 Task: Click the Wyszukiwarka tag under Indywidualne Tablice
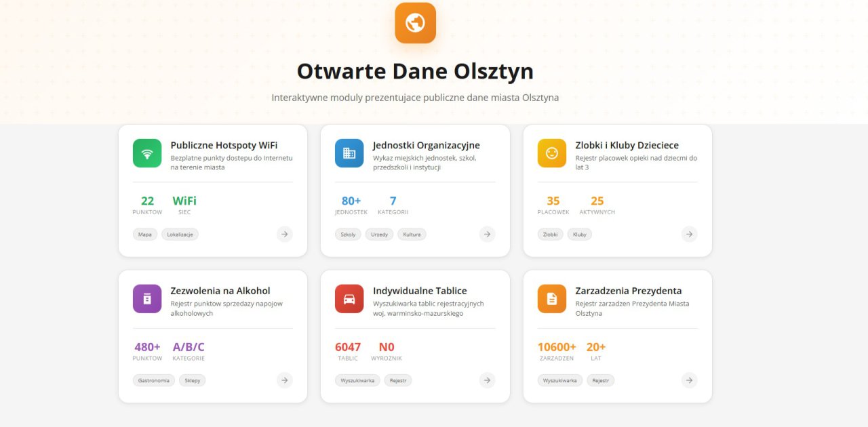[357, 380]
